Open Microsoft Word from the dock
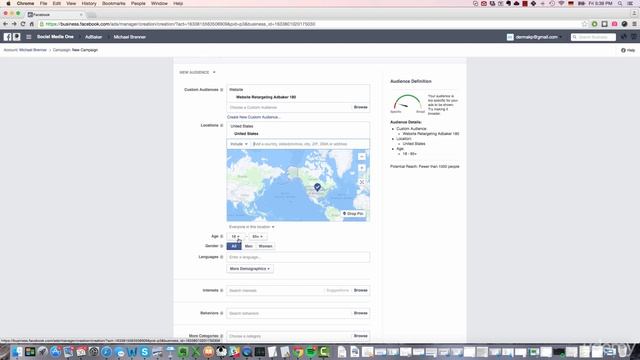Viewport: 640px width, 360px height. click(132, 351)
